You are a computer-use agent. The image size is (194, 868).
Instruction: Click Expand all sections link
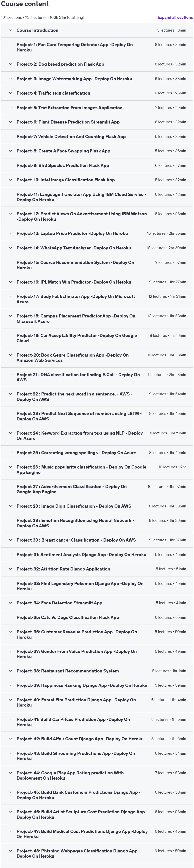point(175,18)
